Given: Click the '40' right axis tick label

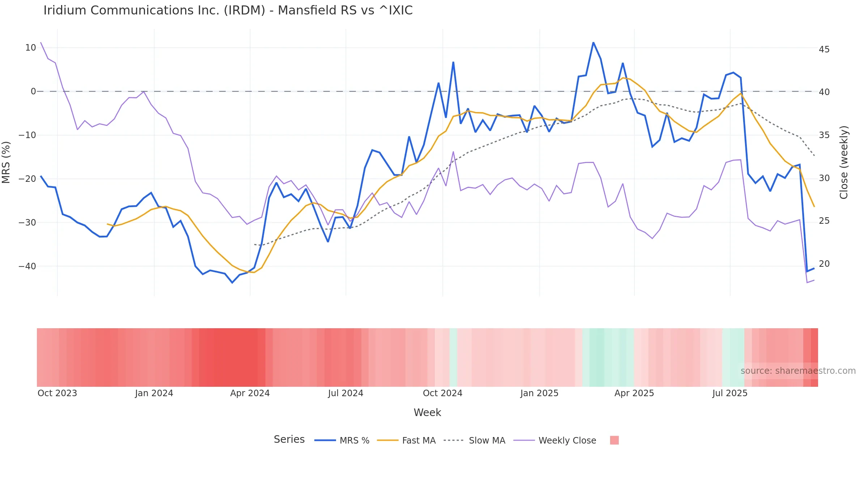Looking at the screenshot, I should click(x=824, y=92).
